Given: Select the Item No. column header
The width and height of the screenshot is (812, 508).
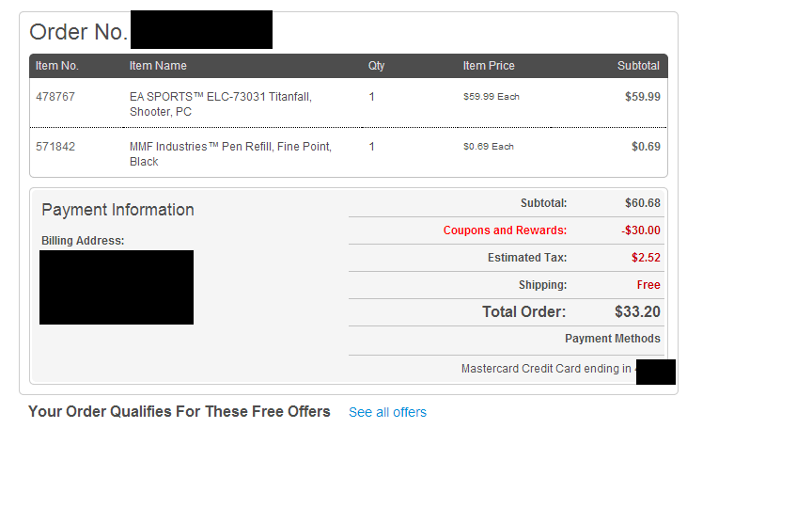Looking at the screenshot, I should (x=57, y=66).
